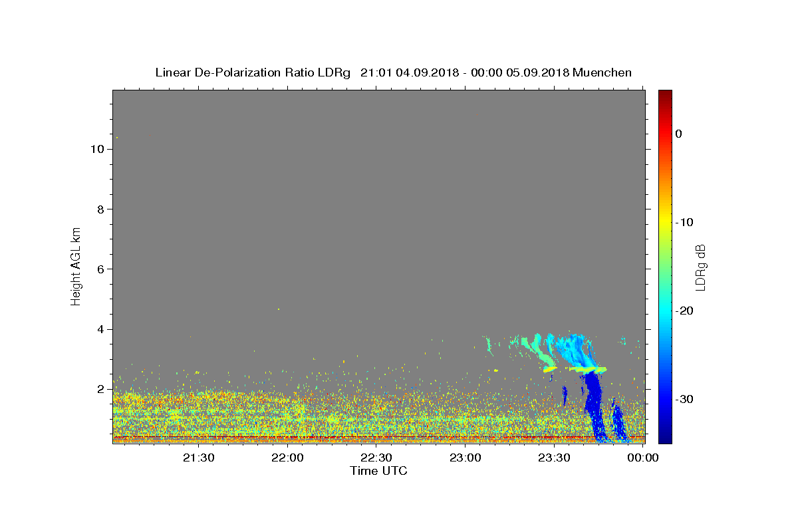Click the colorbar value label -30
Screen dimensions: 798x532
(684, 399)
